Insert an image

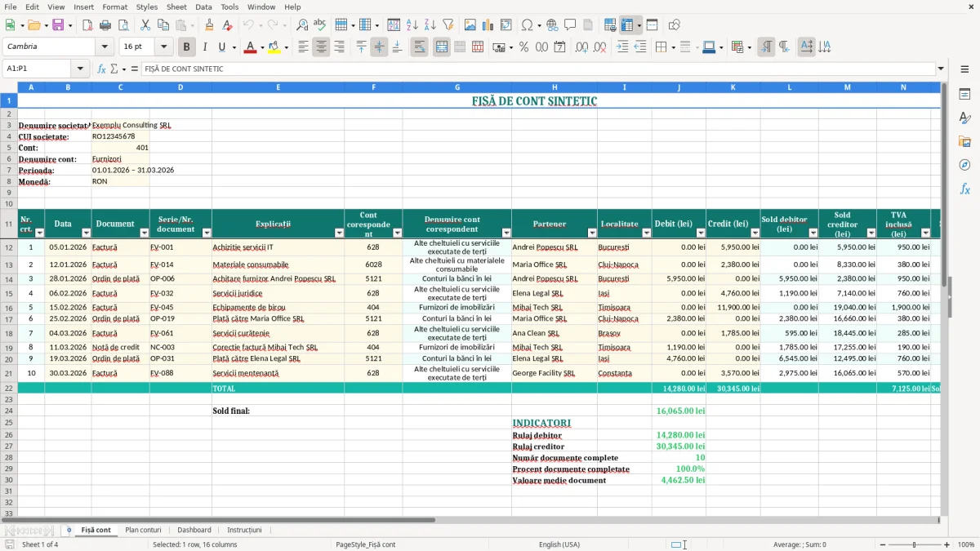pyautogui.click(x=470, y=25)
